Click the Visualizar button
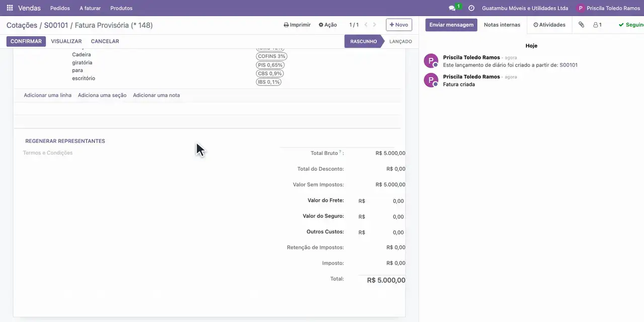Viewport: 644px width, 322px height. (x=66, y=41)
